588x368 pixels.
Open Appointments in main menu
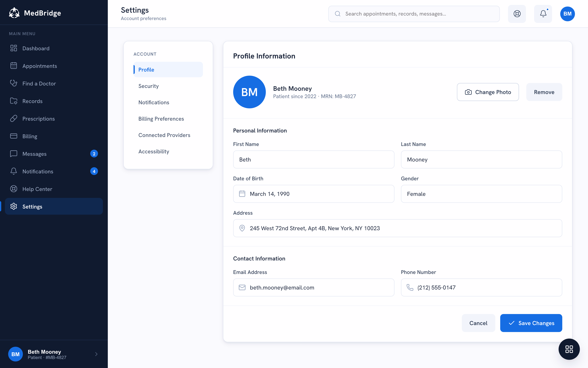coord(54,66)
